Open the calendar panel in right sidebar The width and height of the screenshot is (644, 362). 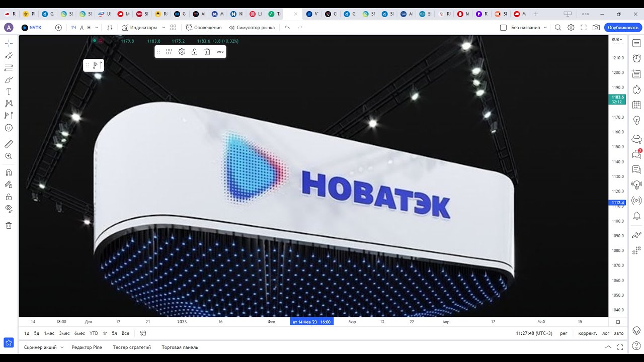click(636, 105)
